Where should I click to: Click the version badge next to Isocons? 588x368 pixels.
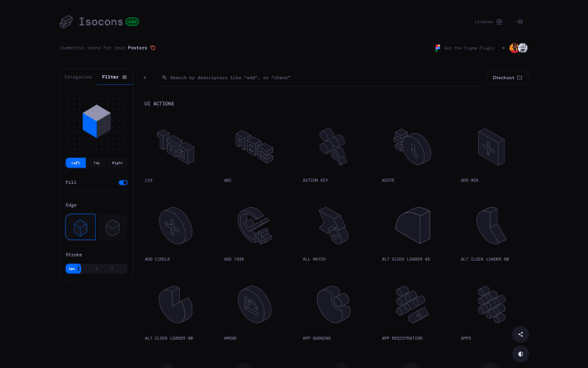[x=132, y=21]
